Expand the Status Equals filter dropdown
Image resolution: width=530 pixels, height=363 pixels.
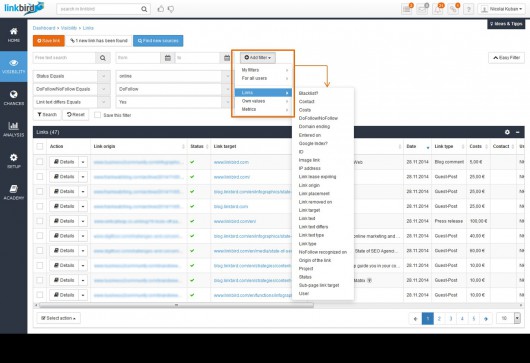[x=104, y=76]
